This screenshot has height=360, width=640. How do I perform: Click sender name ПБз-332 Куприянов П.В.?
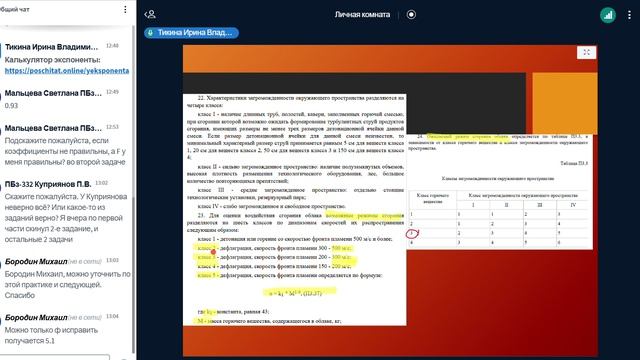tap(48, 184)
